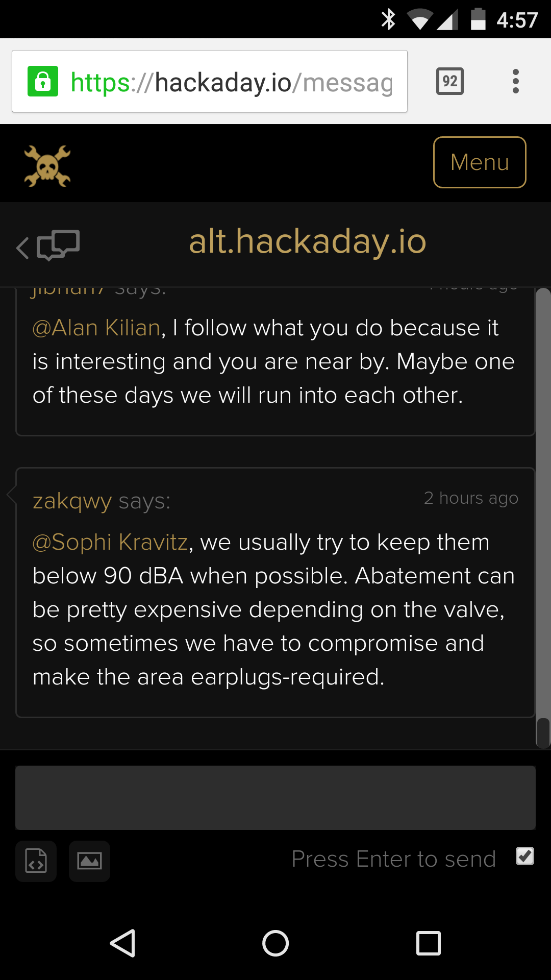Click the secure lock icon in address bar
The image size is (551, 980).
(43, 81)
